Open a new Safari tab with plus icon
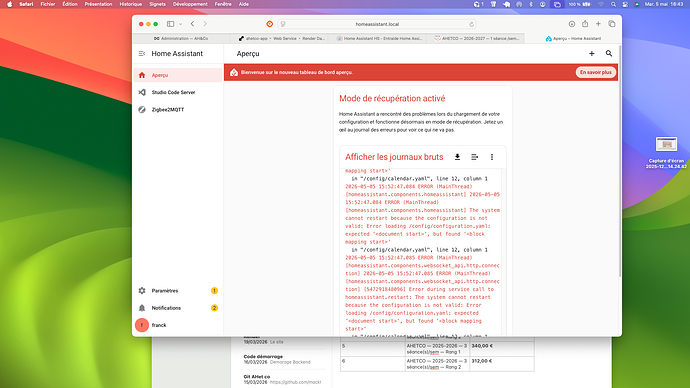690x388 pixels. tap(598, 24)
